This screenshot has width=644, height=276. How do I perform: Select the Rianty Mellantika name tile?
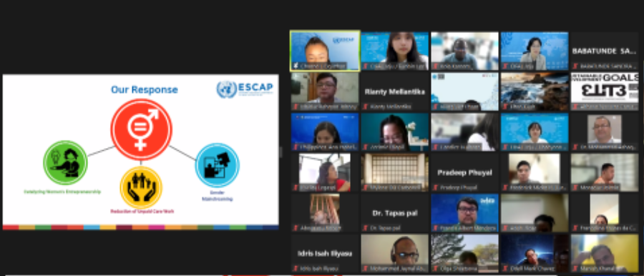click(395, 92)
